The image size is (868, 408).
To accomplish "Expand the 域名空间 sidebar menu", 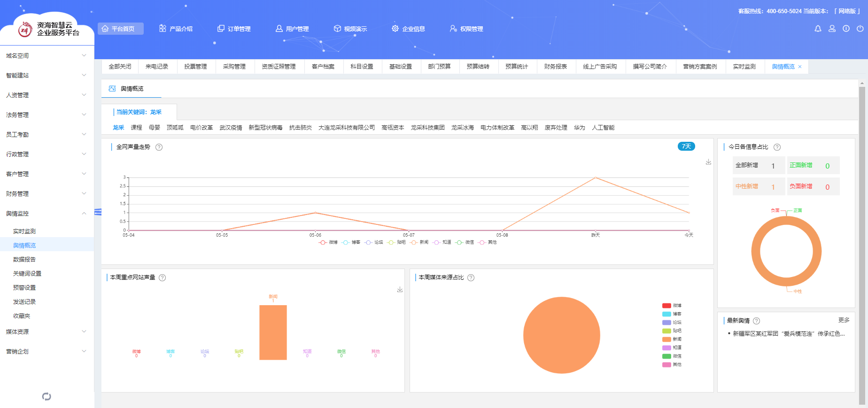I will tap(46, 55).
